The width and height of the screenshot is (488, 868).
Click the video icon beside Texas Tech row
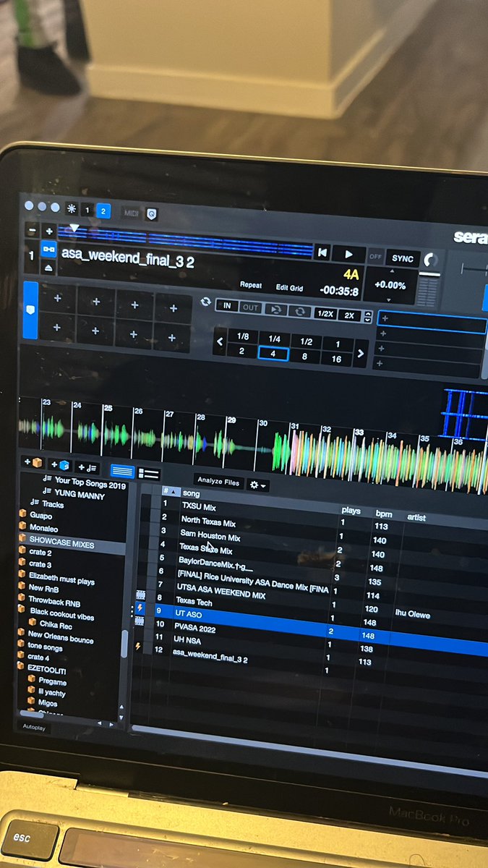[x=141, y=595]
